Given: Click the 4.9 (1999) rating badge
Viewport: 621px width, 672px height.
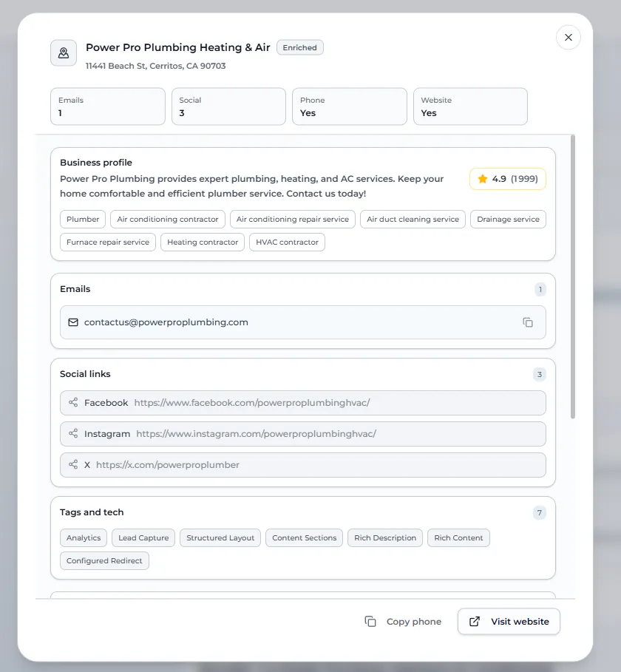Looking at the screenshot, I should [x=508, y=179].
